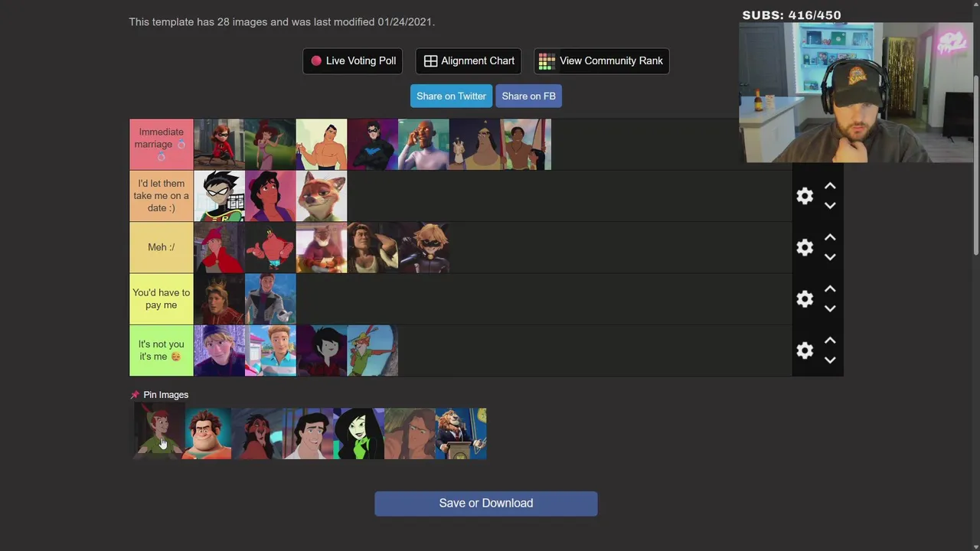Screen dimensions: 980x551
Task: Pick the Shego image
Action: 359,434
